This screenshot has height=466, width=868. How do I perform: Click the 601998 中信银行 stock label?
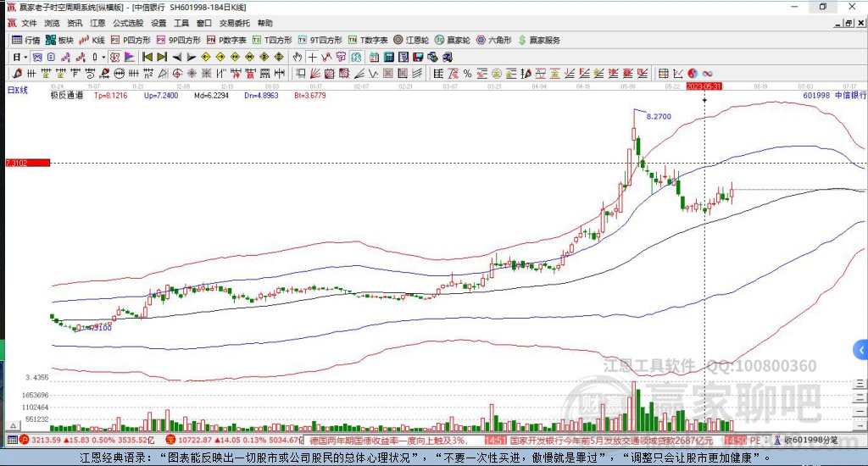(834, 95)
